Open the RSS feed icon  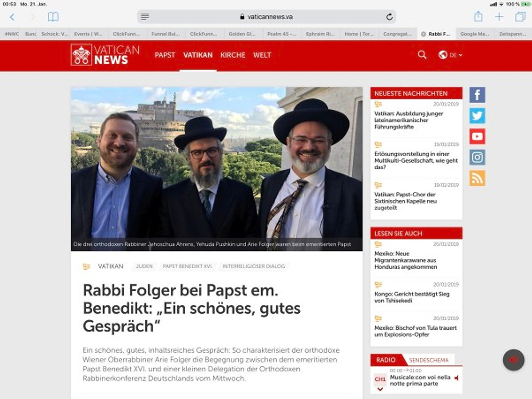tap(477, 178)
